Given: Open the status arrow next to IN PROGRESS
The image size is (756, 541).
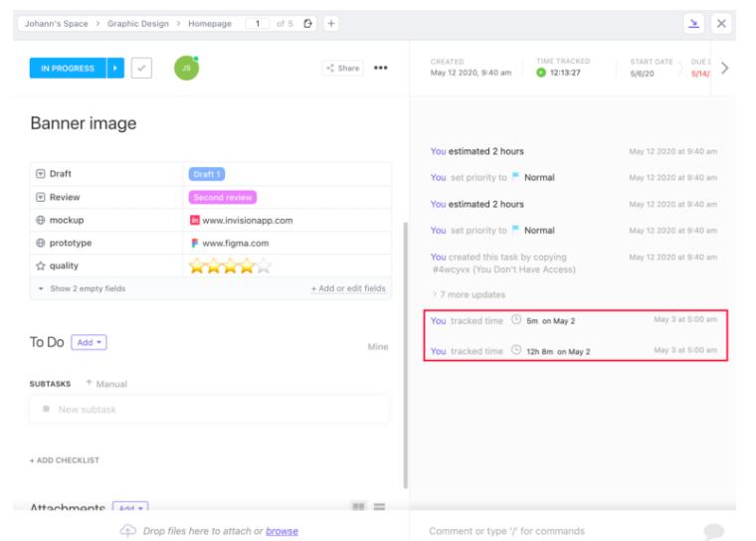Looking at the screenshot, I should 115,69.
